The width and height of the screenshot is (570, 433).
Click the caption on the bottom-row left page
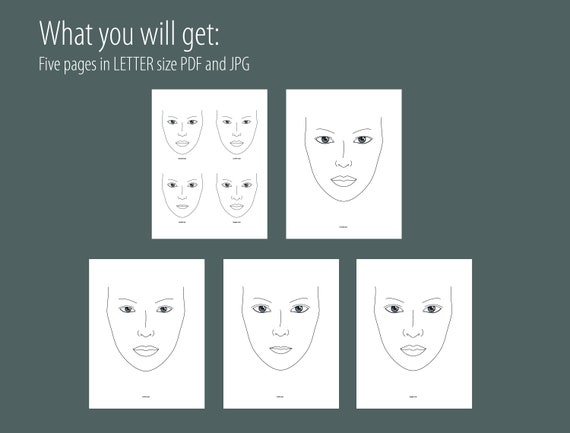[146, 397]
